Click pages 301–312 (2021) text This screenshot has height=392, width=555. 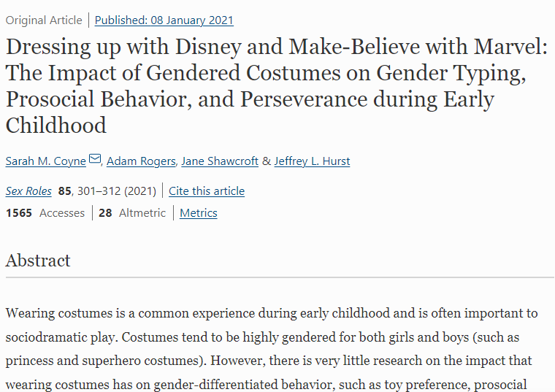pyautogui.click(x=117, y=191)
